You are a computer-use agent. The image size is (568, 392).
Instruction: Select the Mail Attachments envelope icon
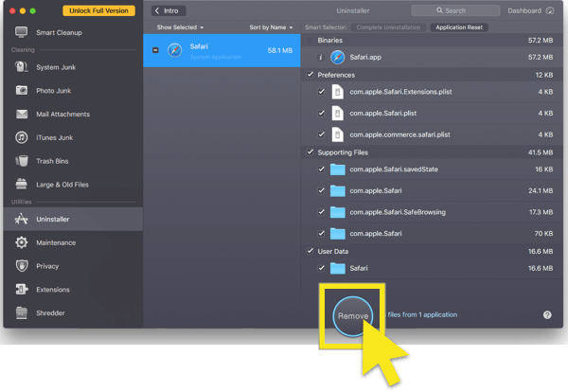point(22,115)
